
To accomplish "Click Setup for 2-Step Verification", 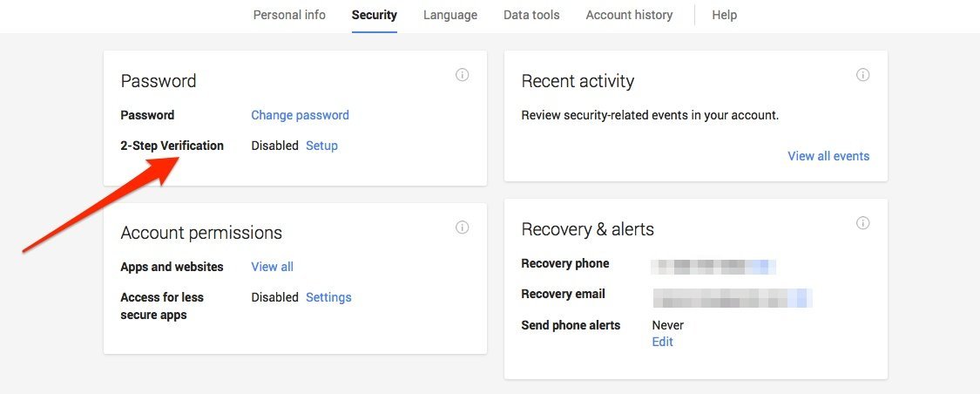I will coord(321,146).
